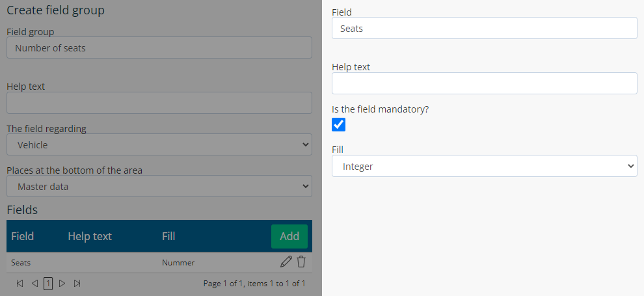
Task: Focus Field group input Number of seats
Action: (159, 47)
